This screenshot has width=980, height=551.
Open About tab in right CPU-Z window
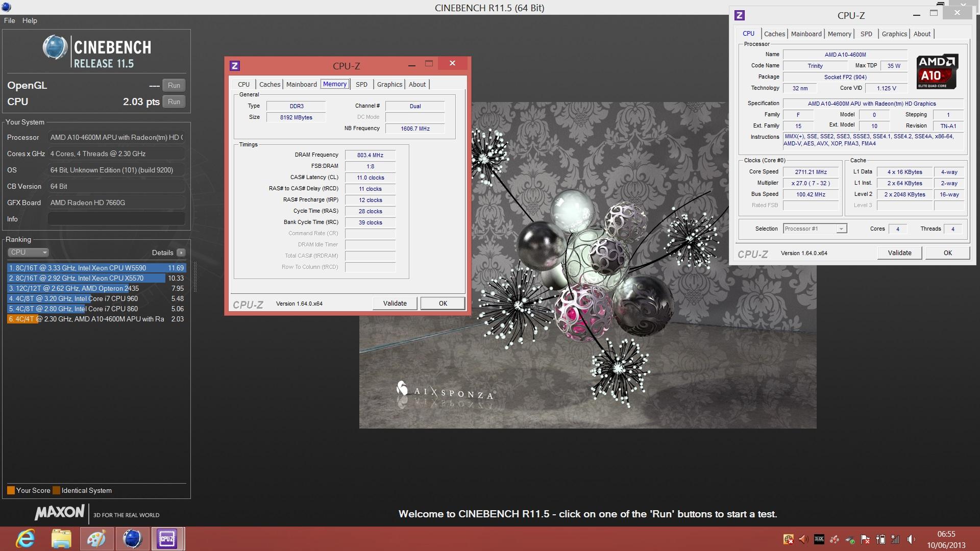[922, 34]
